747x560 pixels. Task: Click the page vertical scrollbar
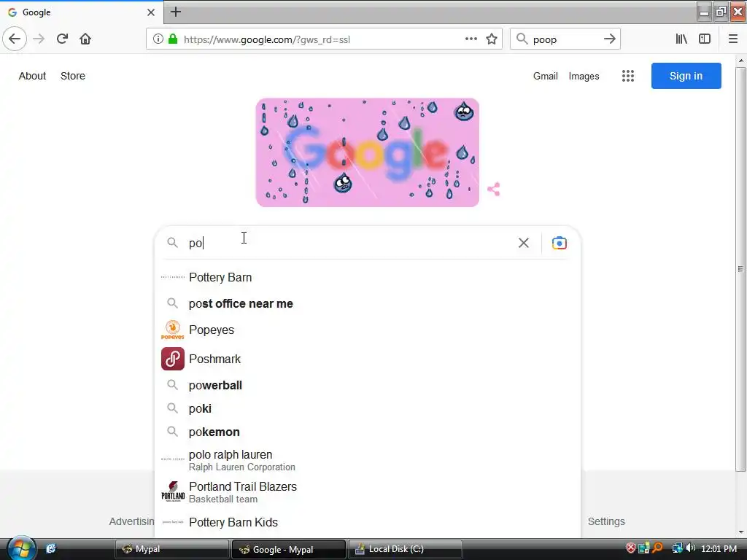(x=740, y=269)
